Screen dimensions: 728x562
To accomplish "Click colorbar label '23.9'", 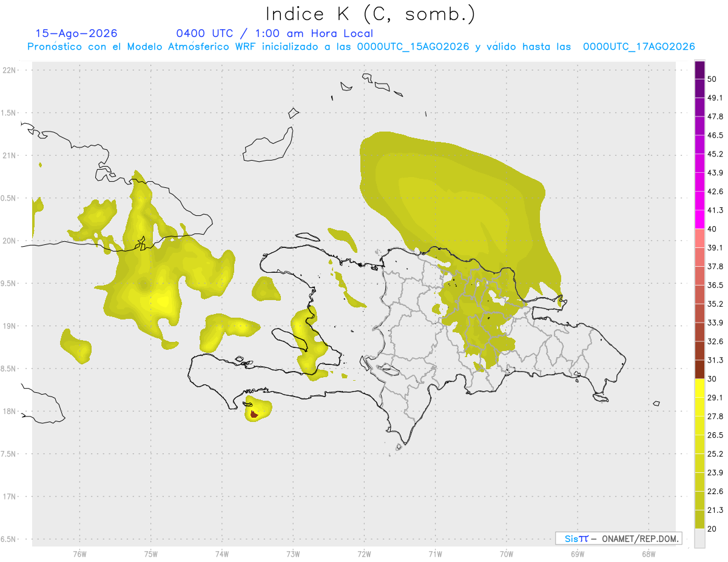I will click(x=715, y=472).
